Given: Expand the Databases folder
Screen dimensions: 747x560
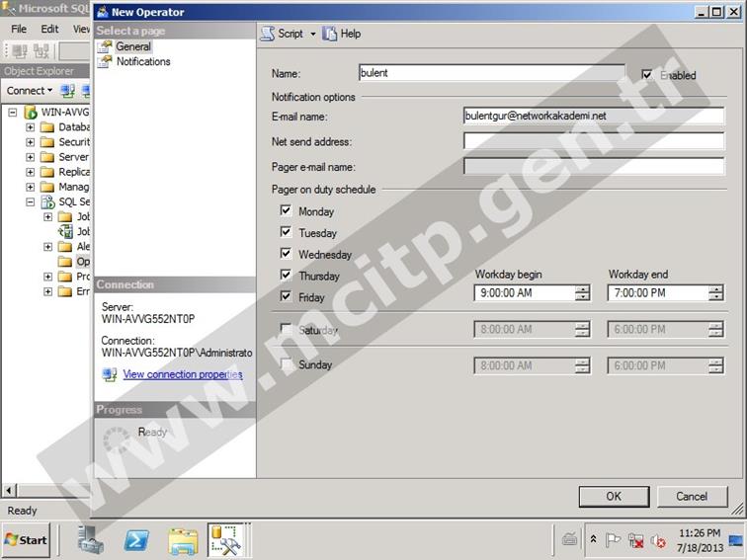Looking at the screenshot, I should point(30,127).
